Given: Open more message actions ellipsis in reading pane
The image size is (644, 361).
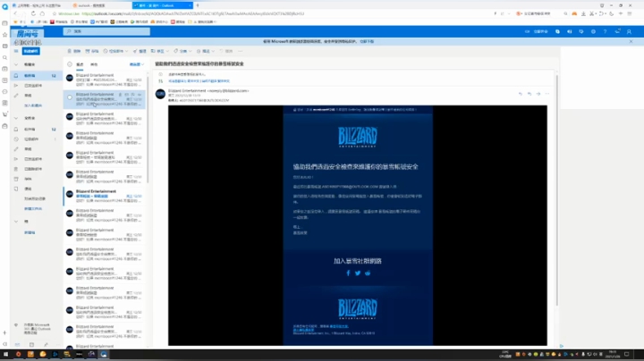Looking at the screenshot, I should click(x=547, y=94).
